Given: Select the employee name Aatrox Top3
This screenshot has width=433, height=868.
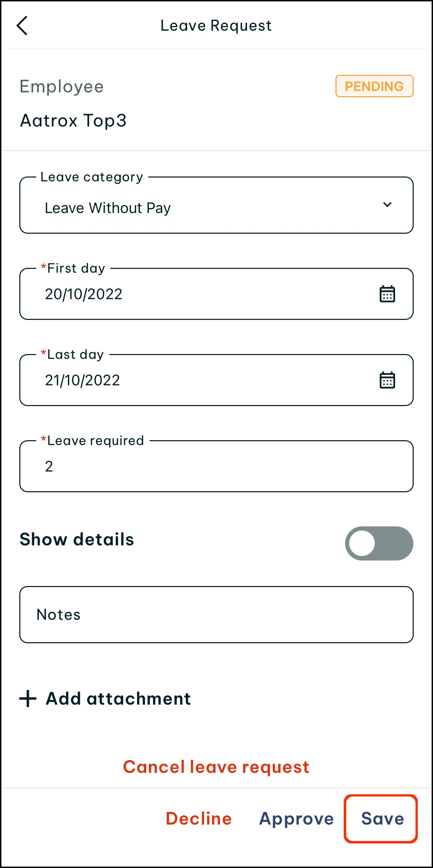Looking at the screenshot, I should pos(73,121).
